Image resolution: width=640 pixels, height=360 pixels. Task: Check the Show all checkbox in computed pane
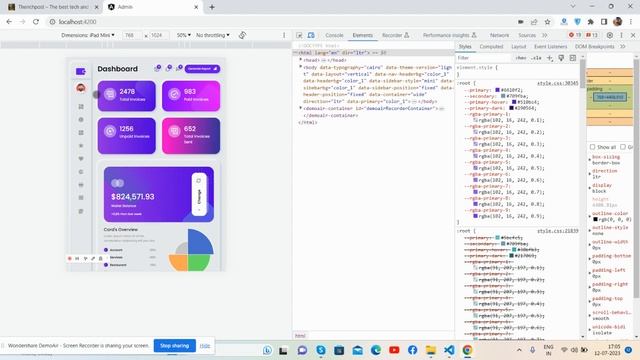[592, 147]
